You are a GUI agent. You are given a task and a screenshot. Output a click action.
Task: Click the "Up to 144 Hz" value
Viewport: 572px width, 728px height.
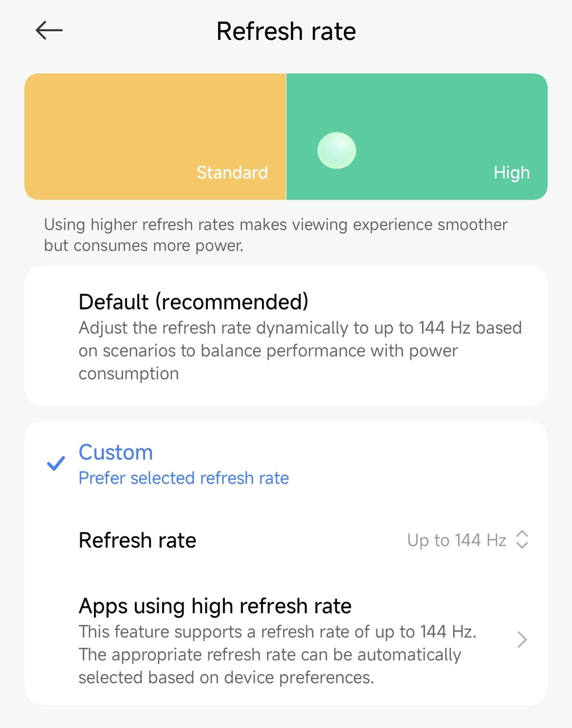456,540
